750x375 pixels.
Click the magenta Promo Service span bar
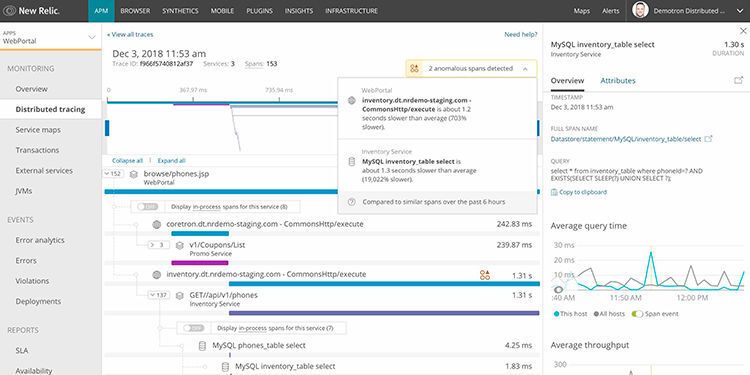[x=200, y=263]
